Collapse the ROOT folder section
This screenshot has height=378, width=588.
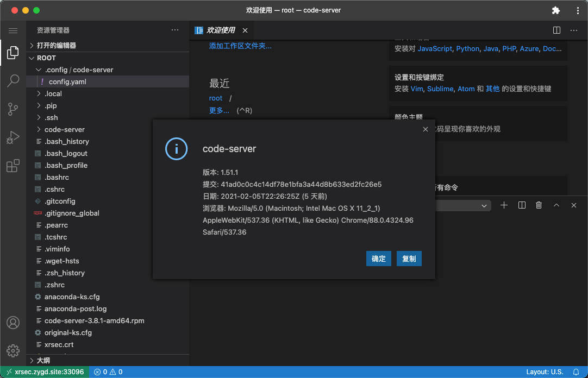tap(108, 58)
